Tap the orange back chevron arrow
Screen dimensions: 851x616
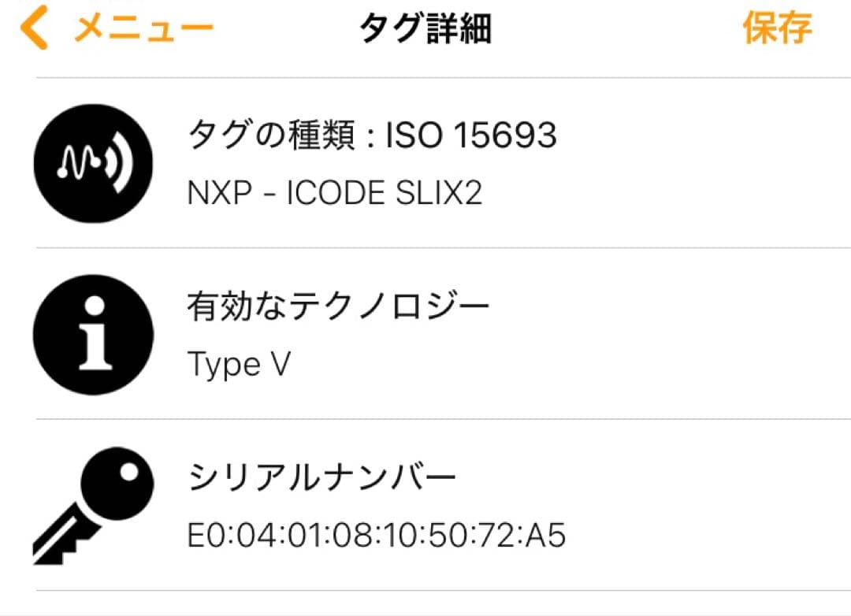pos(35,29)
